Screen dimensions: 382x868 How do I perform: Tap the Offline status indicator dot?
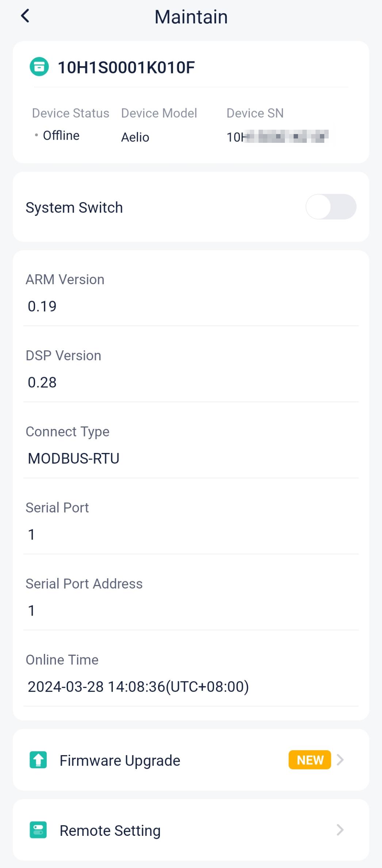(36, 135)
